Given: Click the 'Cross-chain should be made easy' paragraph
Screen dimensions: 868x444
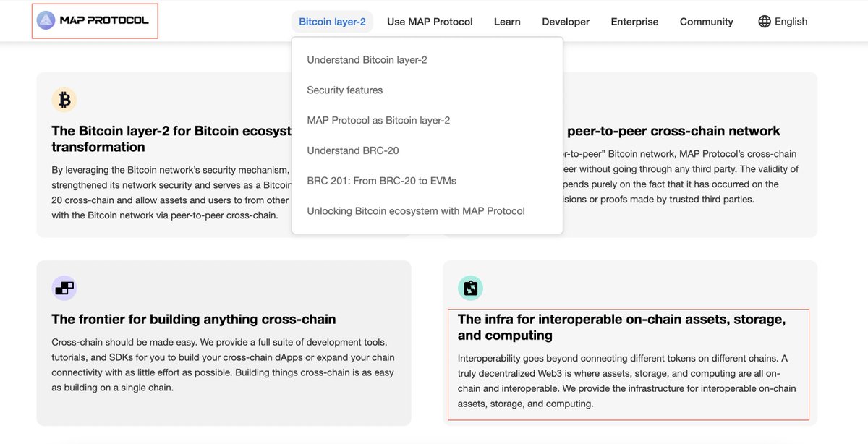Looking at the screenshot, I should (x=224, y=364).
